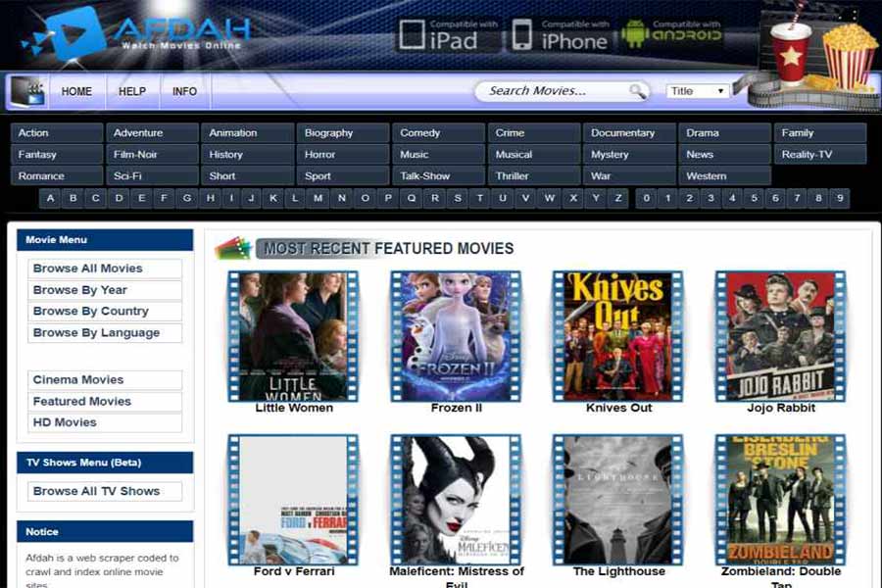The height and width of the screenshot is (588, 882).
Task: Choose the Romance genre
Action: [57, 176]
